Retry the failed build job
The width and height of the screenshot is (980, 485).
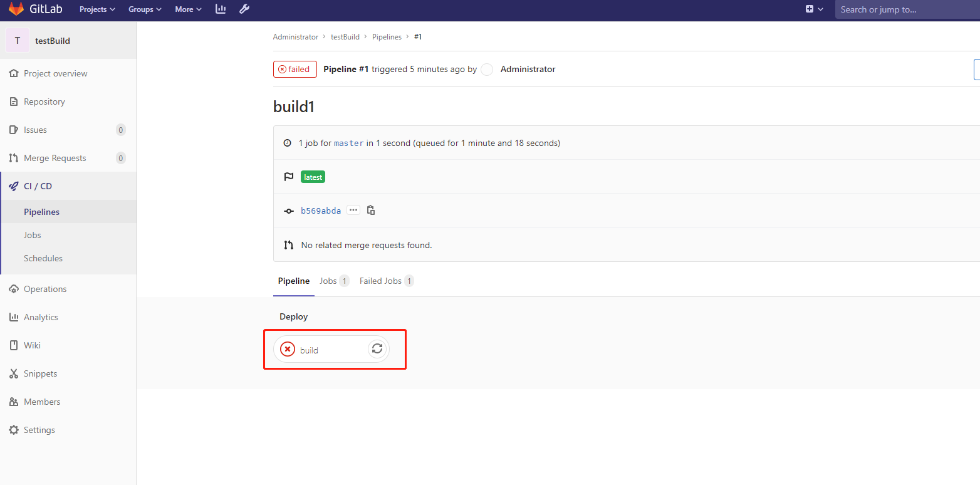(x=377, y=348)
